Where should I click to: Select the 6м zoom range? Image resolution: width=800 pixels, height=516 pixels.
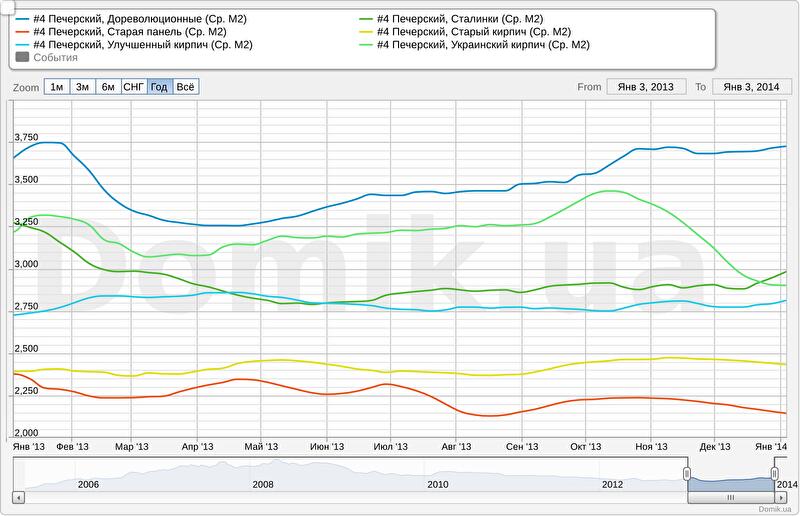[108, 87]
